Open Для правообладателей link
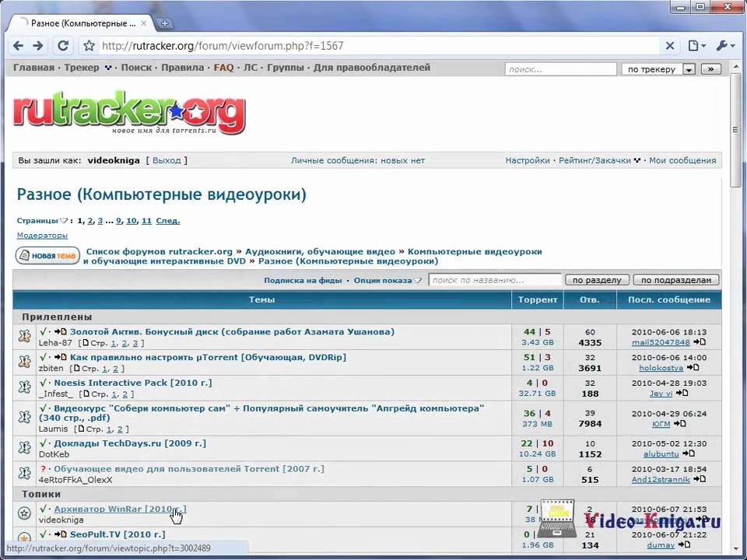This screenshot has height=560, width=747. (372, 68)
